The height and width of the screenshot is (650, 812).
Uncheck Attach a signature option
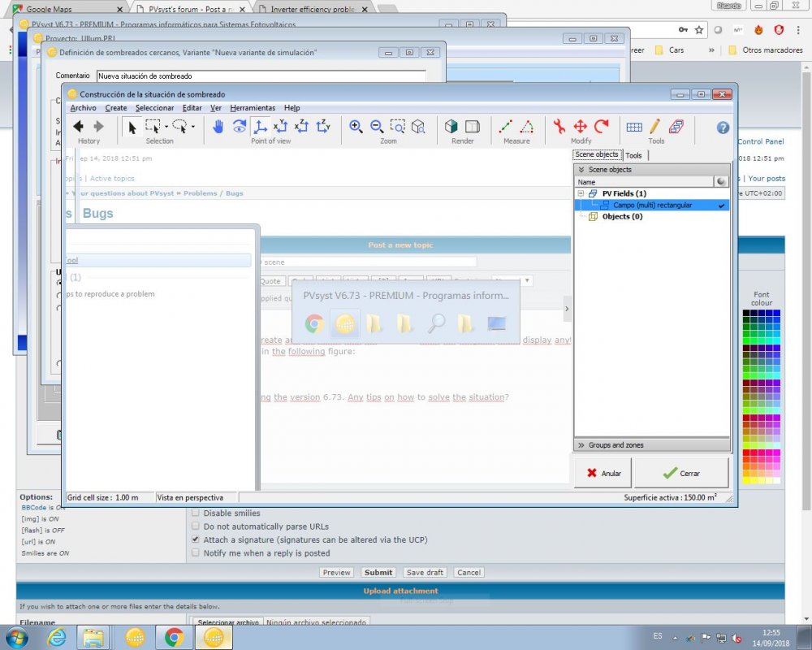point(196,539)
